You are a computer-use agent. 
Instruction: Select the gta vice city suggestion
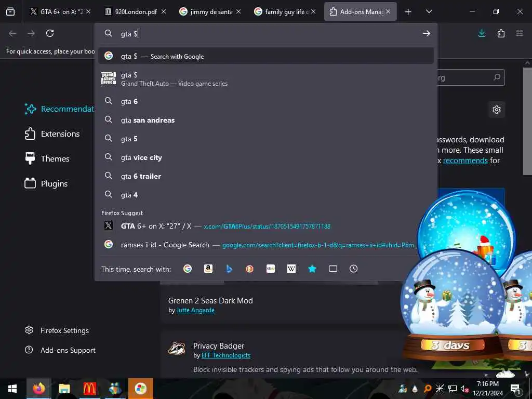(266, 157)
